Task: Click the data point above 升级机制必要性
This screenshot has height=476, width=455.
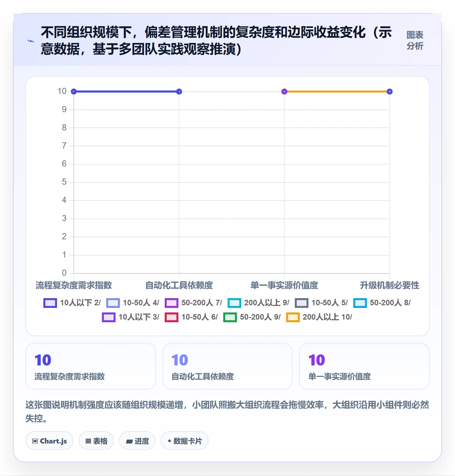Action: [x=390, y=92]
